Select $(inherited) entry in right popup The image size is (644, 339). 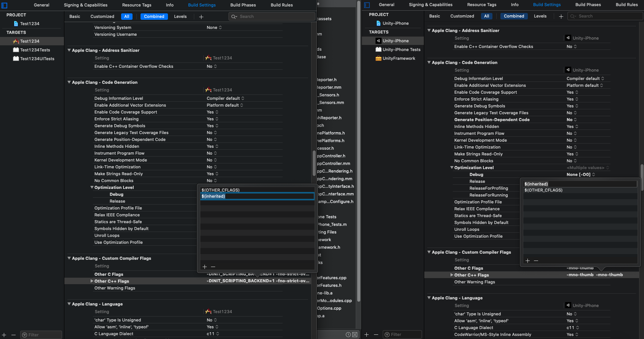click(x=580, y=184)
